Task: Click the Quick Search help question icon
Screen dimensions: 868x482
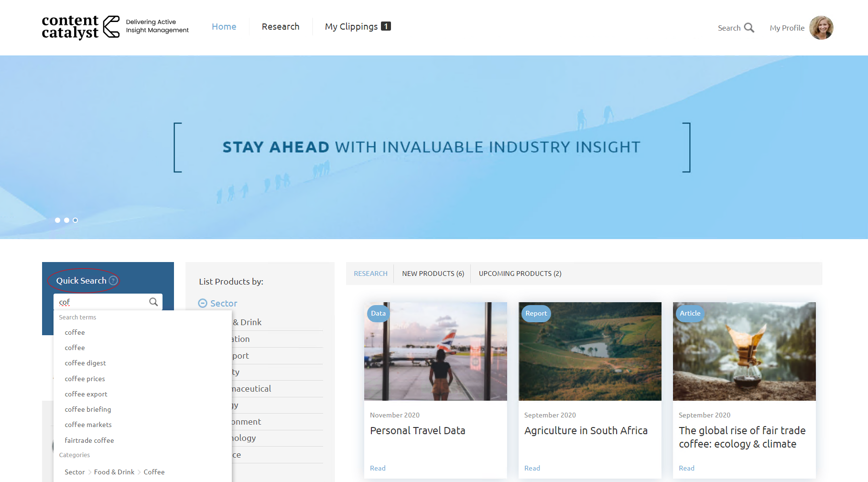Action: (113, 281)
